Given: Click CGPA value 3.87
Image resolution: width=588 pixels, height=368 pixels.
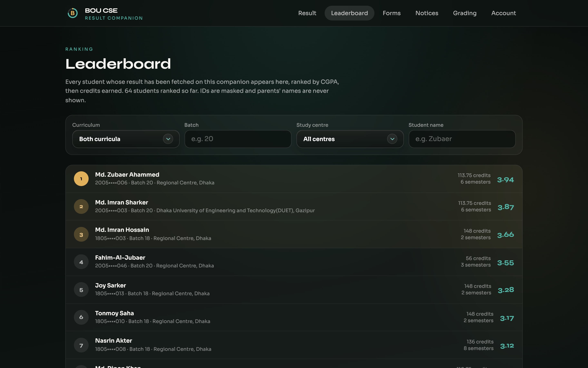Looking at the screenshot, I should pos(506,207).
